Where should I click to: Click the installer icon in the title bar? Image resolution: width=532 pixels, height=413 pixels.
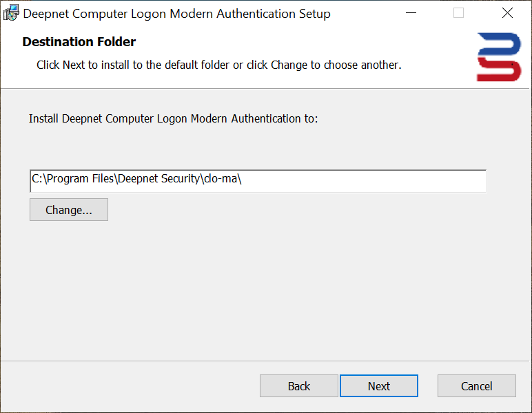point(12,13)
